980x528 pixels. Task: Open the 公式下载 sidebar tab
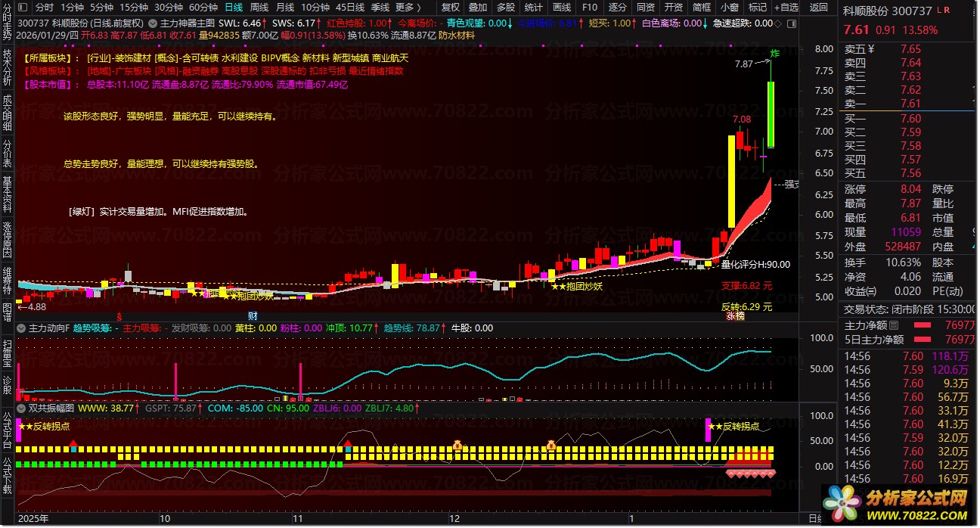(8, 474)
